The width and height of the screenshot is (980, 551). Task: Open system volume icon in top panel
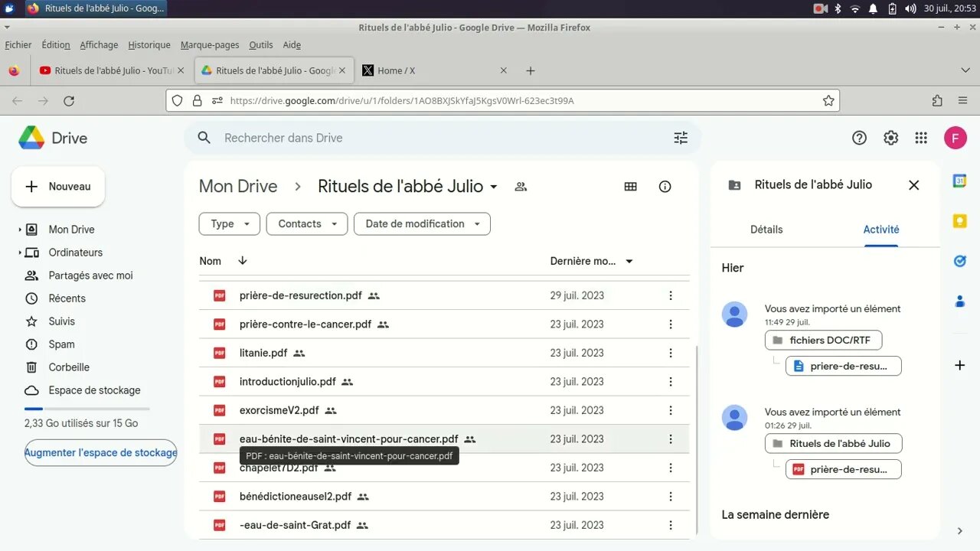[x=910, y=8]
